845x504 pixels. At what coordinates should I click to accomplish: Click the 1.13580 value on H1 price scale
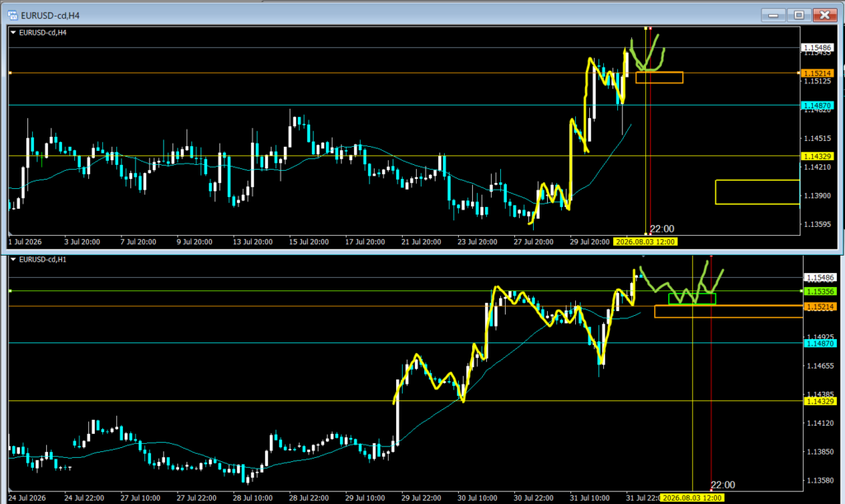[819, 480]
